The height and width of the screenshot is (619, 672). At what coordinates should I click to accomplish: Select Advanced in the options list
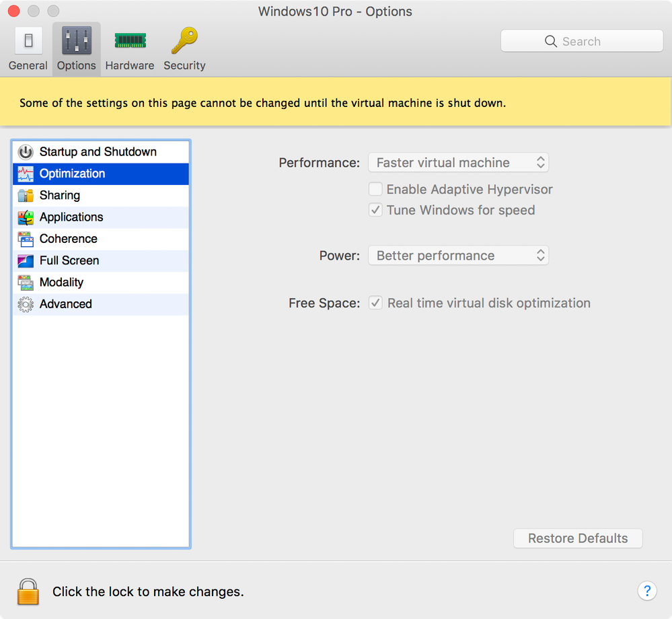(x=101, y=304)
